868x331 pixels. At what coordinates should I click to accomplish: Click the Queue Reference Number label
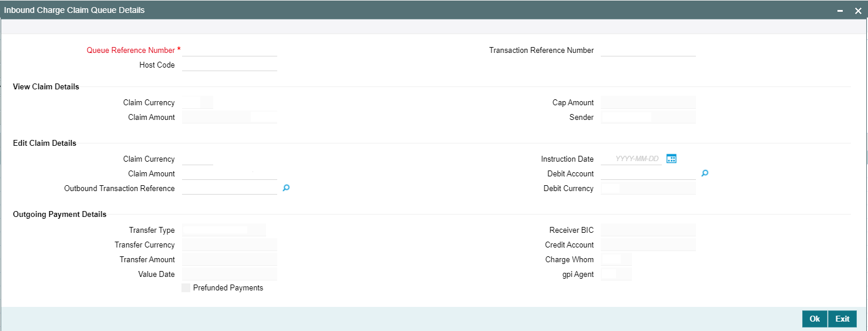point(131,50)
